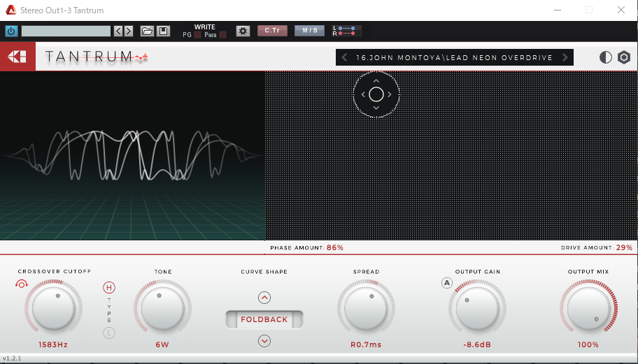
Task: Go to next host preset arrow
Action: pos(129,31)
